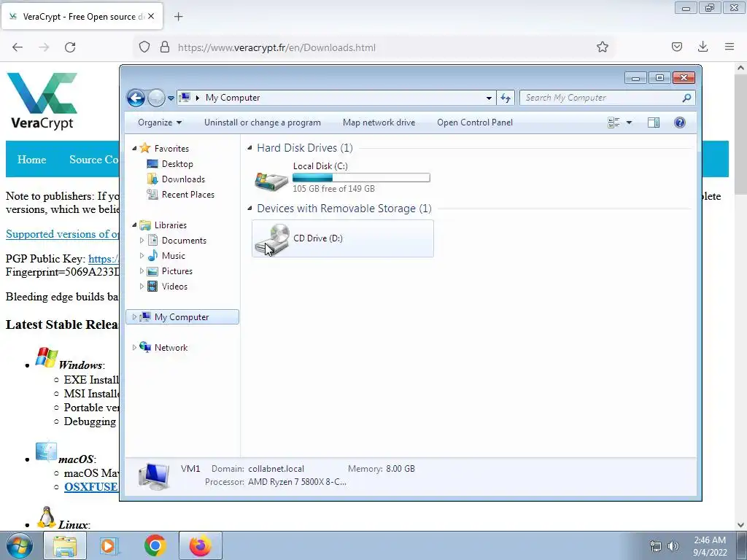The image size is (747, 560).
Task: Click the Supported versions link on webpage
Action: pyautogui.click(x=63, y=234)
